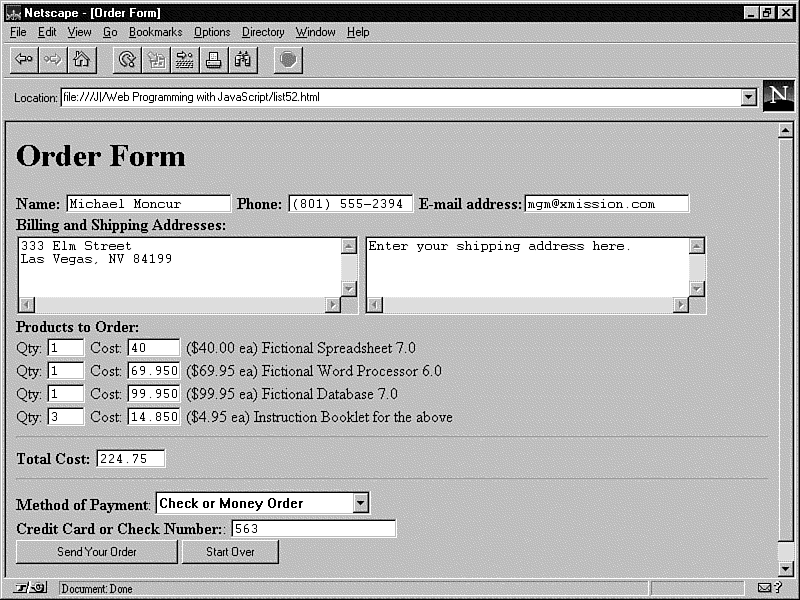Click the Netscape N logo
Viewport: 800px width, 600px height.
(778, 96)
